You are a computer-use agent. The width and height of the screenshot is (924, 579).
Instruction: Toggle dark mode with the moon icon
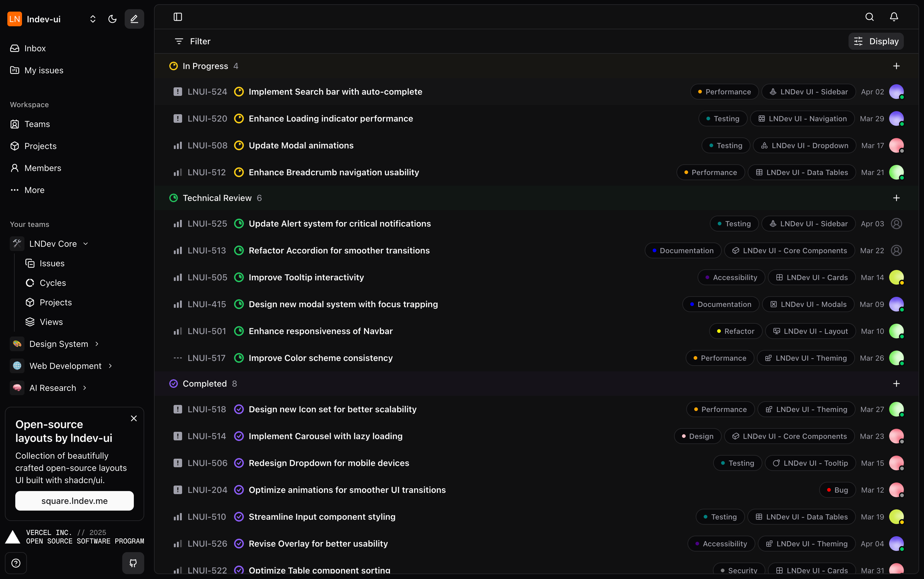112,19
